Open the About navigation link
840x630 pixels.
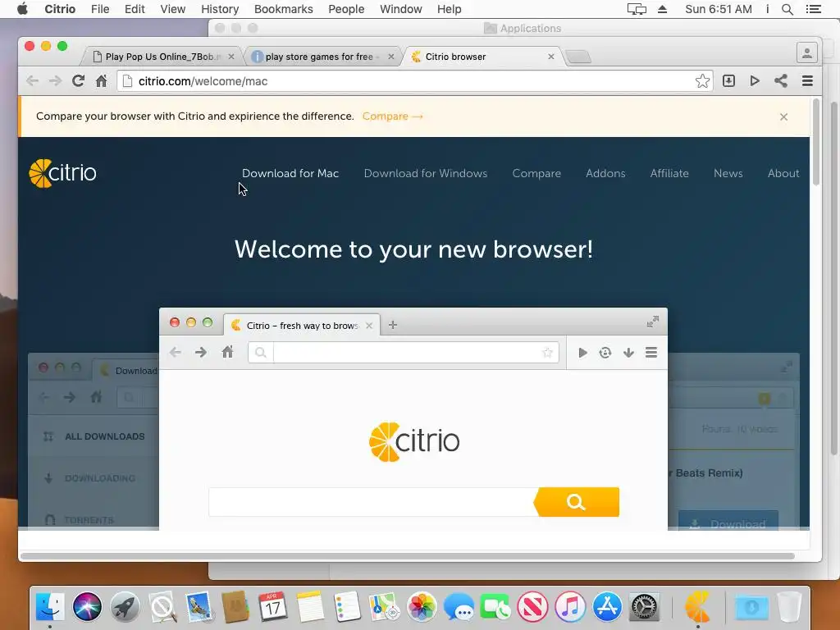[783, 173]
